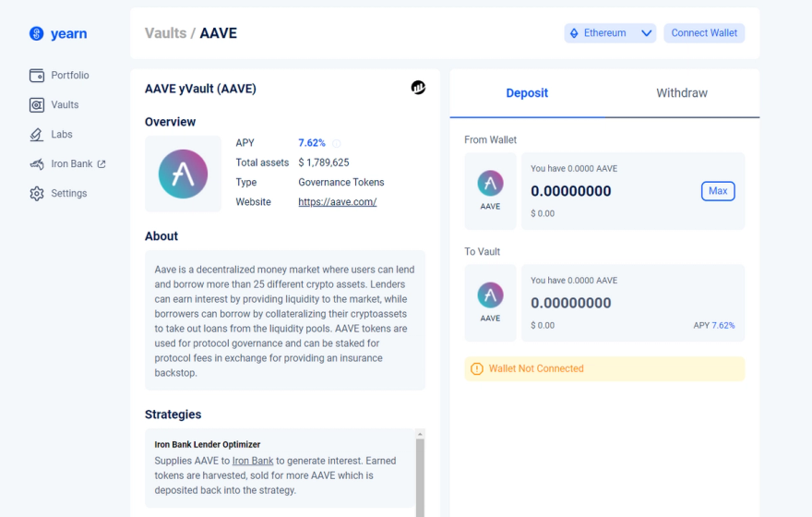The image size is (812, 517).
Task: Switch to the Deposit tab
Action: point(527,93)
